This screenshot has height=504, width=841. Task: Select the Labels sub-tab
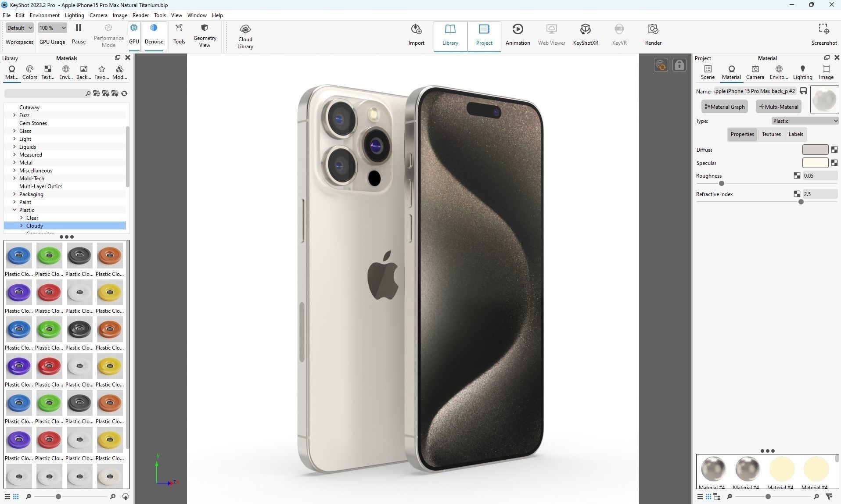click(796, 134)
